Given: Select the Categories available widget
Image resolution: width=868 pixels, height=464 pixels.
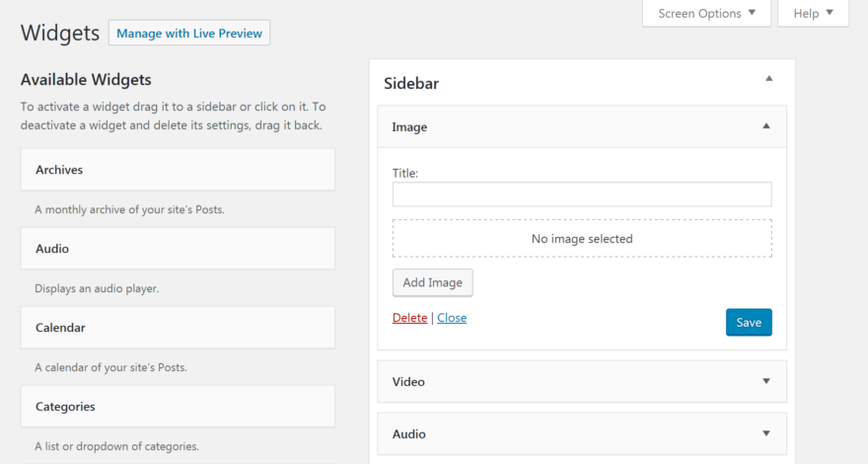Looking at the screenshot, I should [178, 407].
